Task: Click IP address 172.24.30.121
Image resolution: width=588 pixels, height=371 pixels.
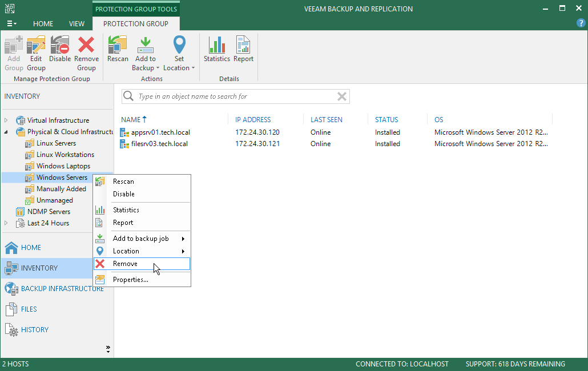Action: pyautogui.click(x=257, y=143)
